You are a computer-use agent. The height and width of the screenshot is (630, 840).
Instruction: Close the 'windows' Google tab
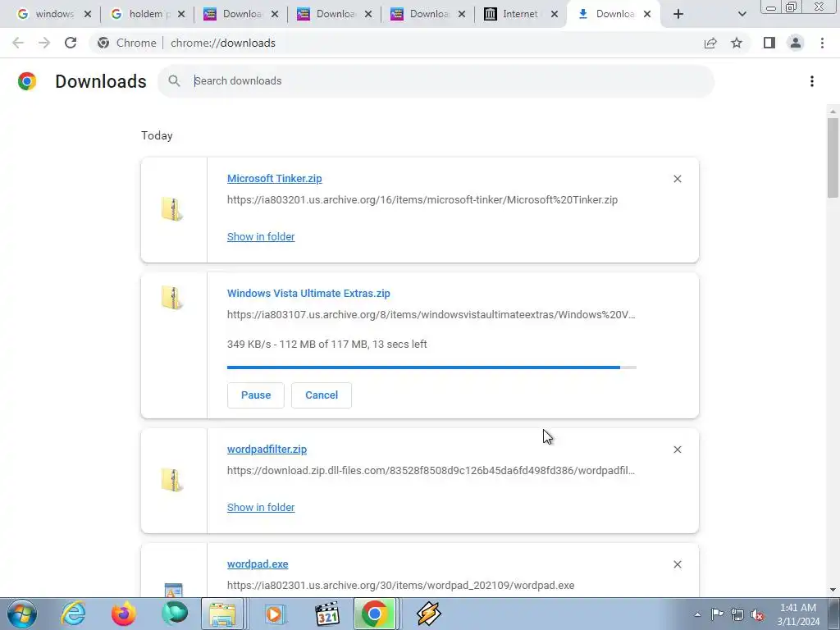pos(88,14)
